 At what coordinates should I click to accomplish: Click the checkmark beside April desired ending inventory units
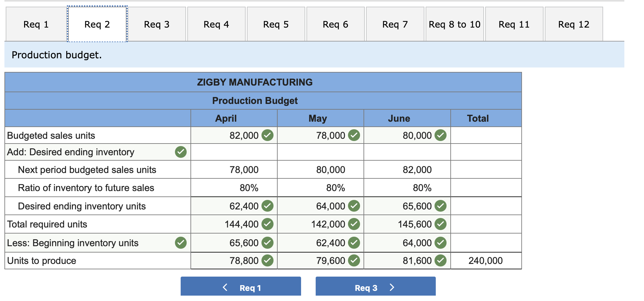[267, 206]
